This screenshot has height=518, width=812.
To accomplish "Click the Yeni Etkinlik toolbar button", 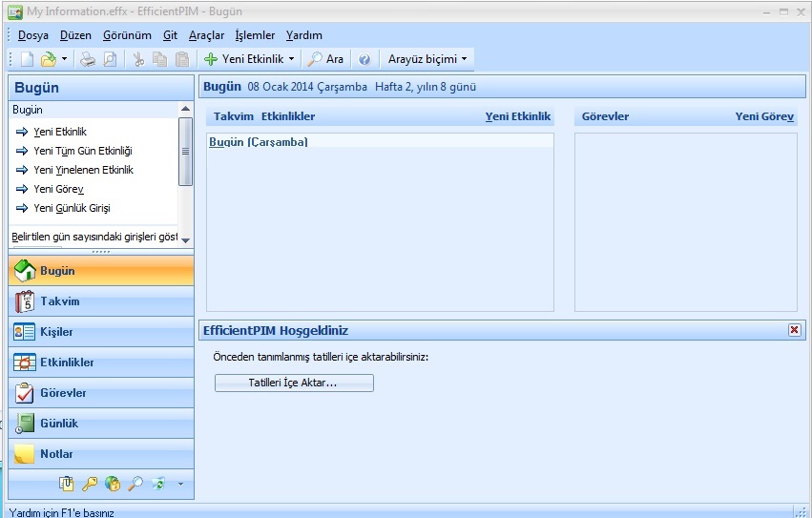I will tap(244, 59).
